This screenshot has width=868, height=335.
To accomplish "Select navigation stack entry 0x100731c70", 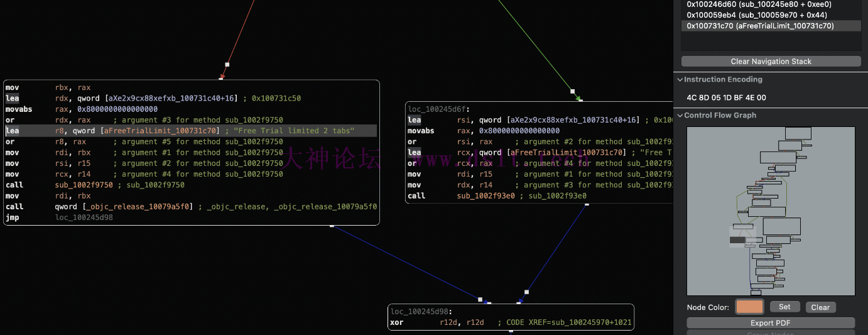I will (760, 26).
